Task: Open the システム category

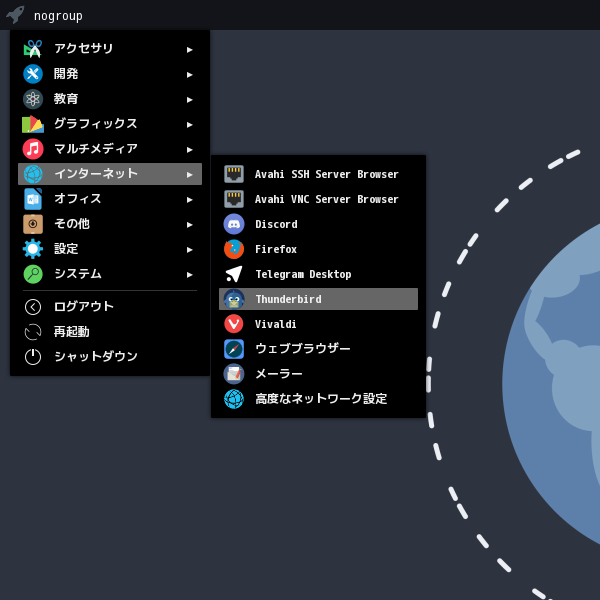Action: pos(110,274)
